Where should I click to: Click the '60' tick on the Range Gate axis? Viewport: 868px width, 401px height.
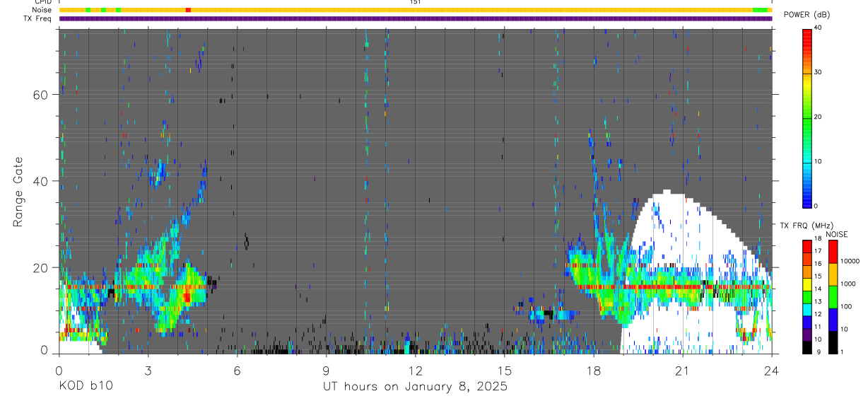click(41, 95)
